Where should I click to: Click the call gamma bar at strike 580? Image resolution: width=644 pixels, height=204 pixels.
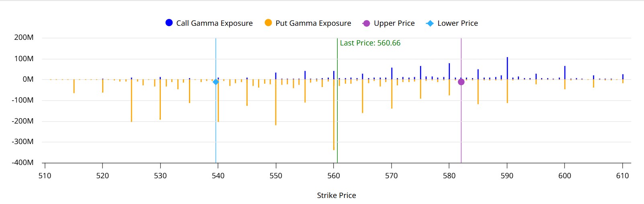click(x=449, y=72)
